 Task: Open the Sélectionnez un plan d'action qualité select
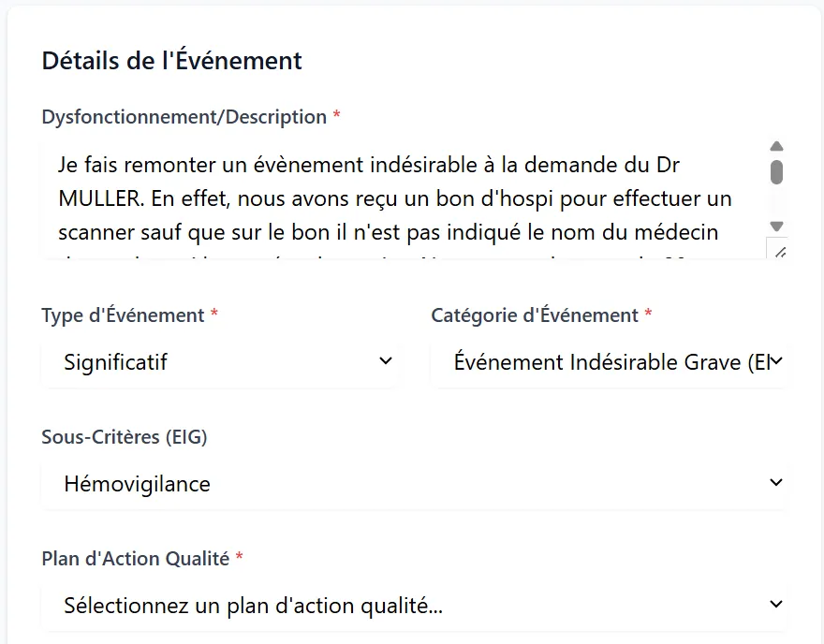point(414,605)
